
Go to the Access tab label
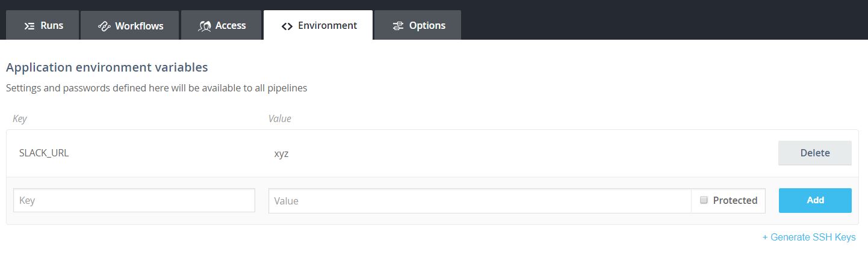click(231, 26)
